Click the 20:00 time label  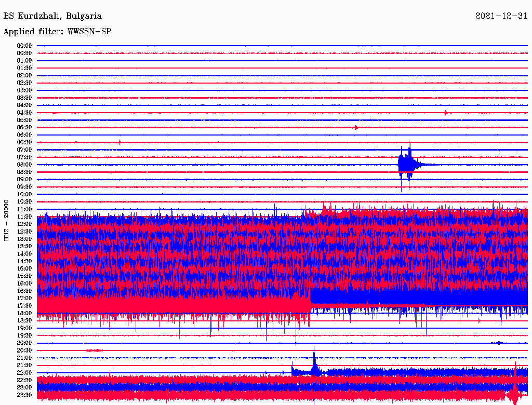click(x=24, y=343)
